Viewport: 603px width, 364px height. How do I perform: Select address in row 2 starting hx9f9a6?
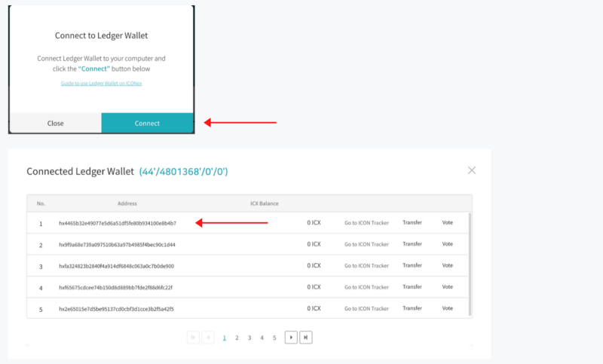point(117,244)
